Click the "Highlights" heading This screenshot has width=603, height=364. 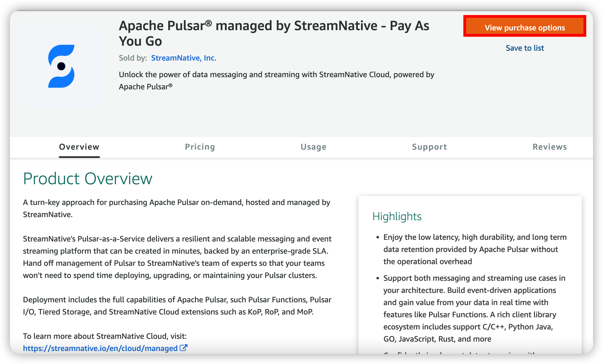tap(397, 216)
